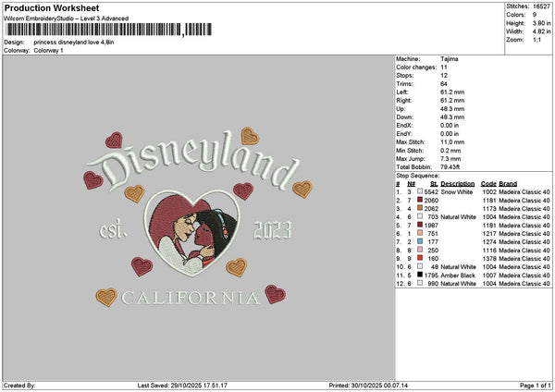This screenshot has width=555, height=392.
Task: Click the 'Printed: 30/10/2025 00.07.14' text
Action: (368, 386)
